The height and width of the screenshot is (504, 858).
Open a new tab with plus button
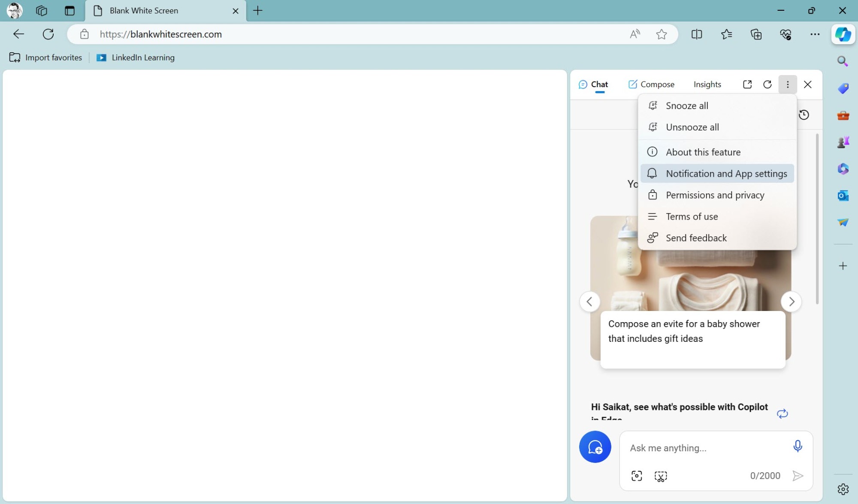(x=258, y=11)
